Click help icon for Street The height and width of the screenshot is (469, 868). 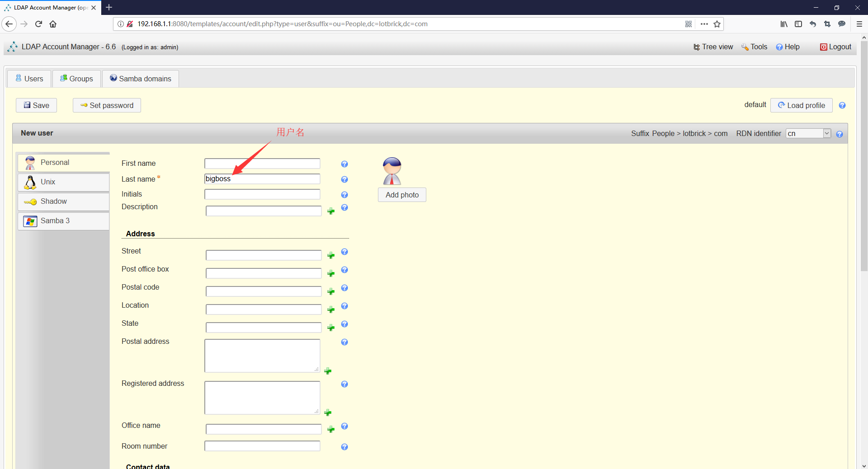[x=344, y=252]
